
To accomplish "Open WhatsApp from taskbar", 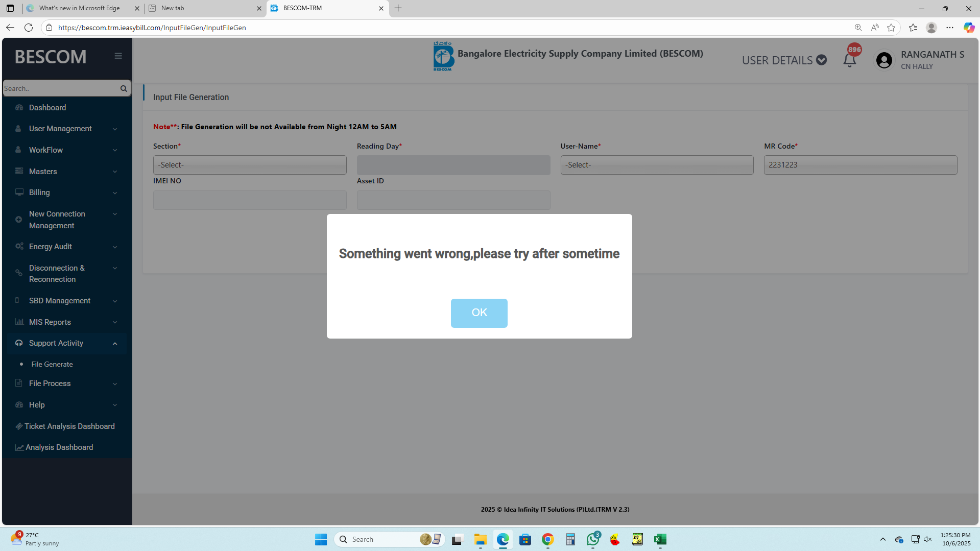I will pyautogui.click(x=593, y=539).
